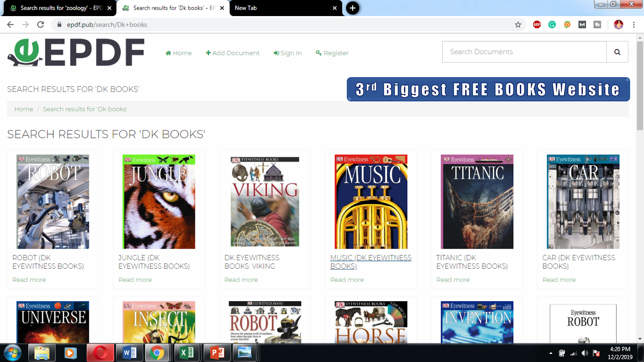Viewport: 644px width, 362px height.
Task: Open the Register page
Action: coord(332,53)
